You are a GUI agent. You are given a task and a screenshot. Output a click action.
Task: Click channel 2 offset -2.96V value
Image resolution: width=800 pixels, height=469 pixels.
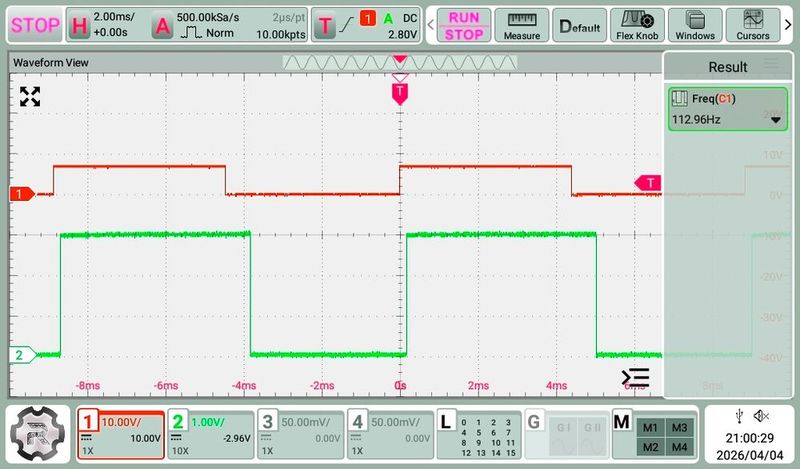click(237, 438)
